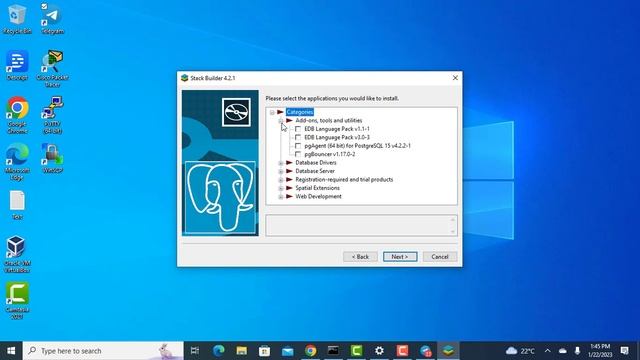The image size is (640, 360).
Task: Open Microsoft Edge from the taskbar
Action: (219, 351)
